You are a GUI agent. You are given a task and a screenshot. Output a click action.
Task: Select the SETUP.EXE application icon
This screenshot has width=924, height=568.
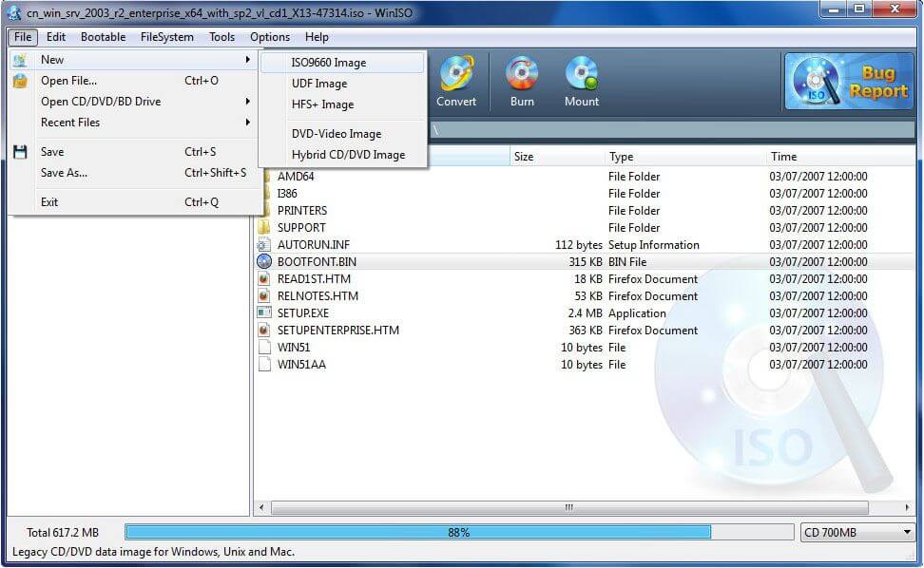click(263, 312)
